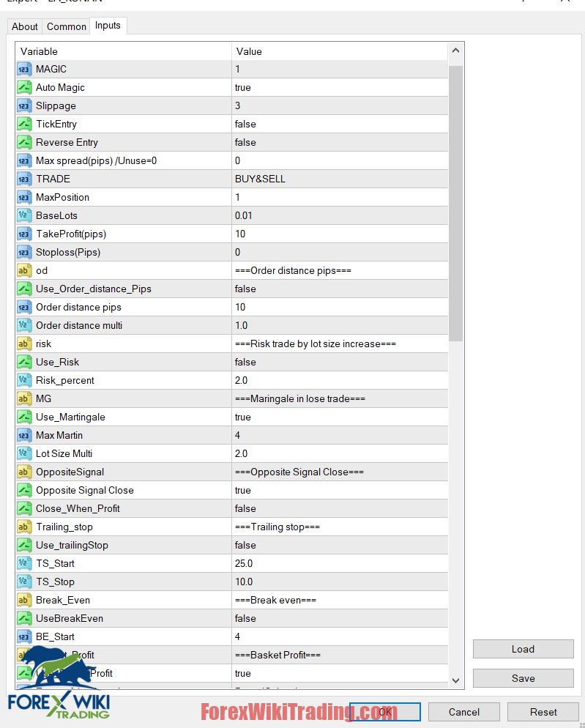Toggle the Auto Magic true value
This screenshot has width=585, height=728.
click(x=340, y=87)
